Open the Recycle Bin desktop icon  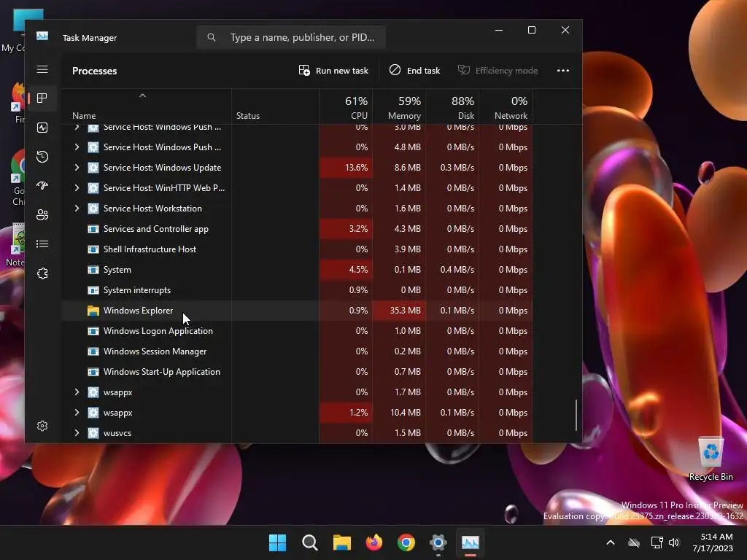[x=711, y=459]
